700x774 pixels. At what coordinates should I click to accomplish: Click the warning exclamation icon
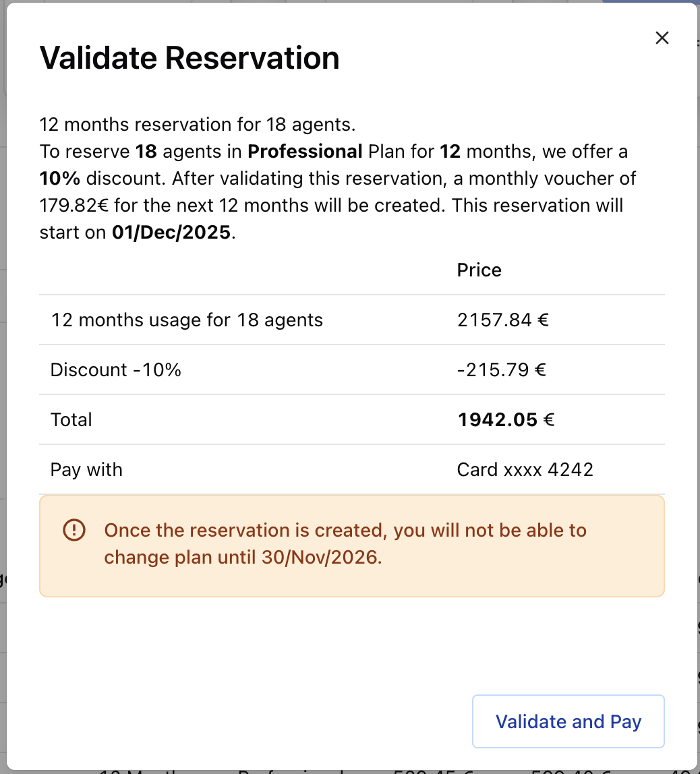tap(74, 531)
